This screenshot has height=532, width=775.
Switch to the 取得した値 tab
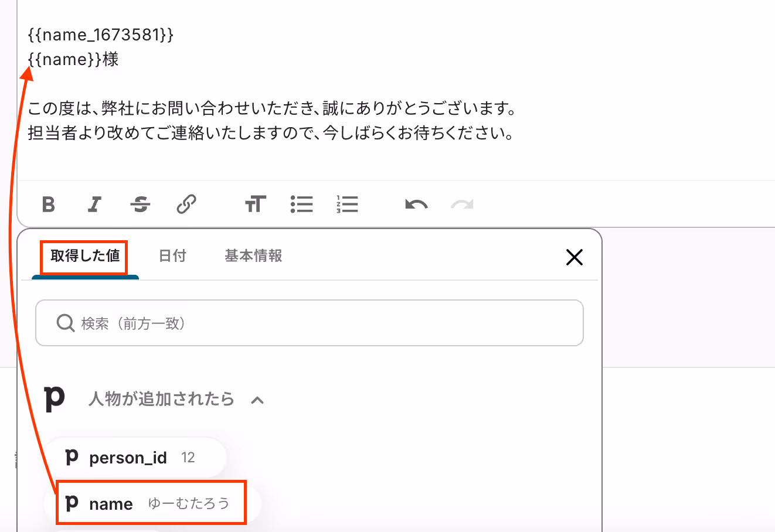pos(85,256)
